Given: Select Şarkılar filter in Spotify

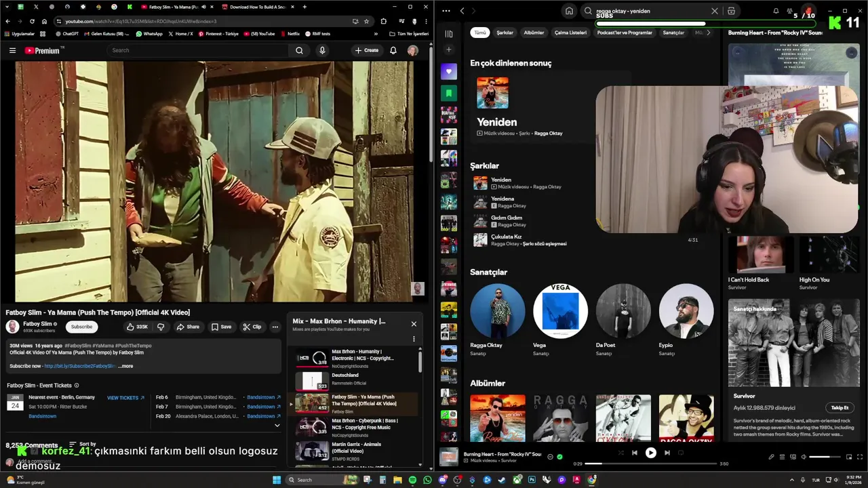Looking at the screenshot, I should tap(505, 33).
